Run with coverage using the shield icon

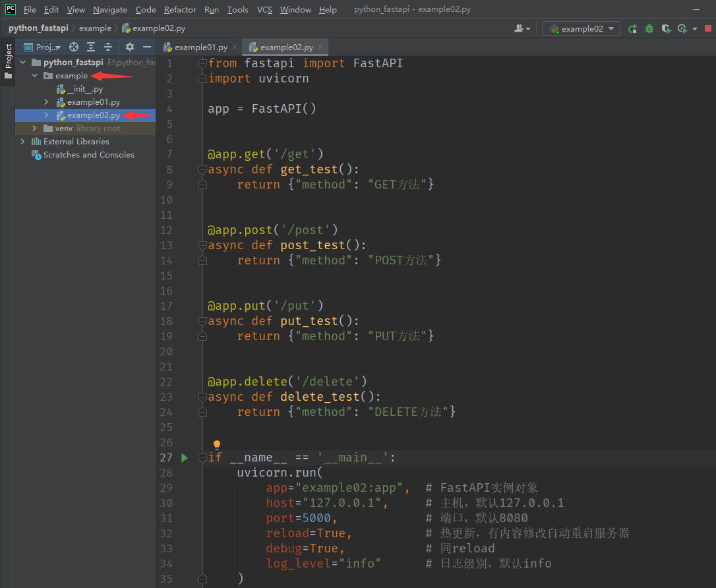click(666, 29)
